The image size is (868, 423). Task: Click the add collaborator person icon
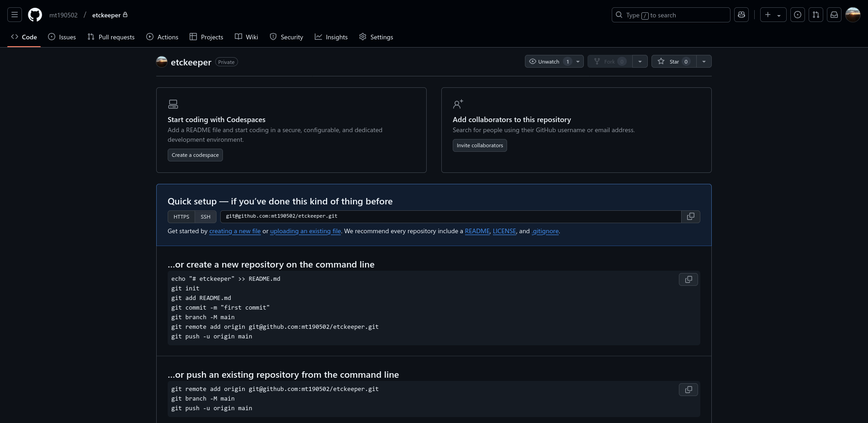click(x=458, y=104)
